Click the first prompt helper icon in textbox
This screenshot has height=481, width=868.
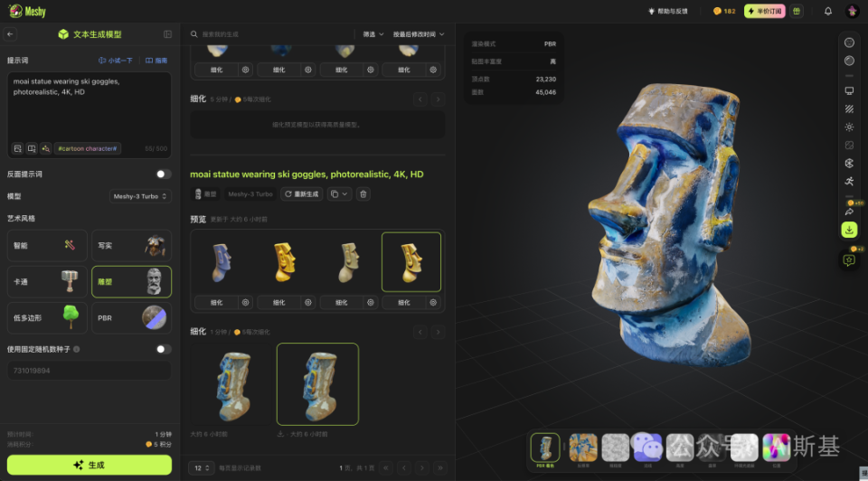coord(18,148)
